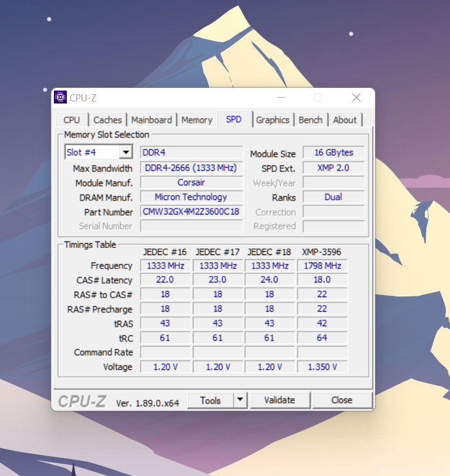Click the Part Number label
450x476 pixels.
point(108,212)
